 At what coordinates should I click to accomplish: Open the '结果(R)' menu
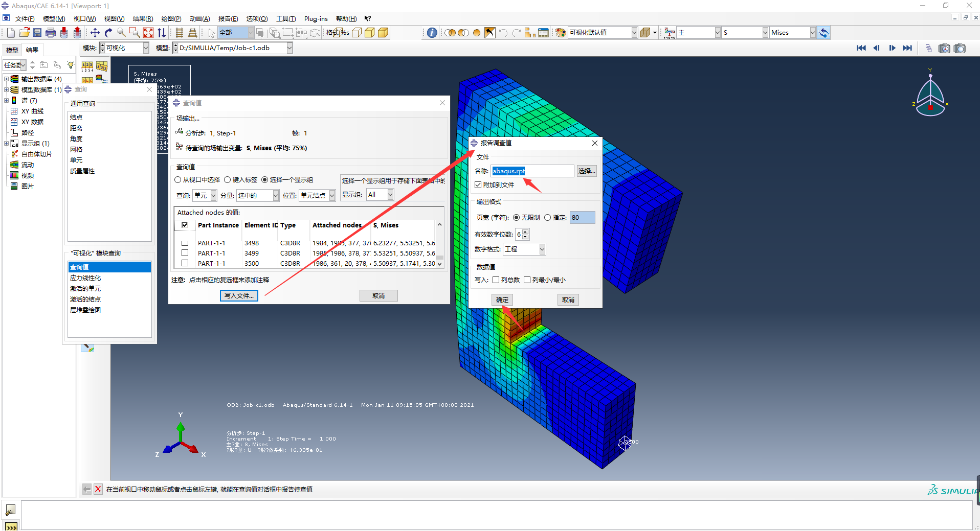pos(143,19)
